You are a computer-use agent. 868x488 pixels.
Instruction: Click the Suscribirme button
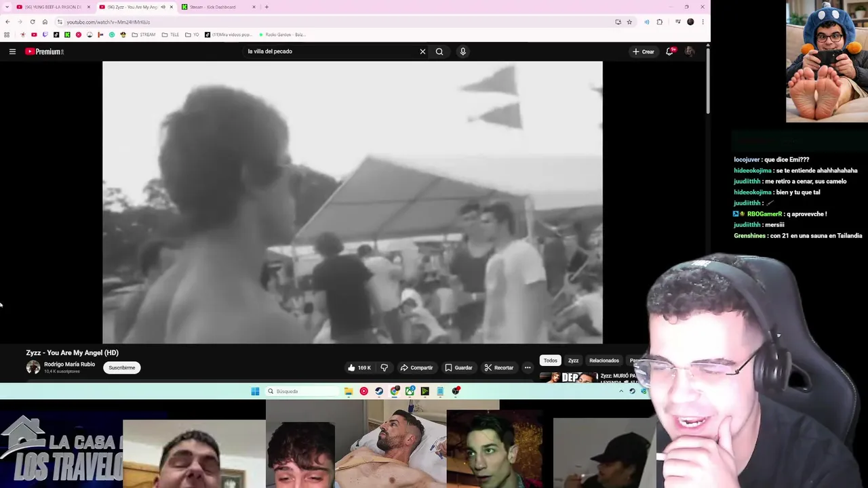tap(122, 367)
